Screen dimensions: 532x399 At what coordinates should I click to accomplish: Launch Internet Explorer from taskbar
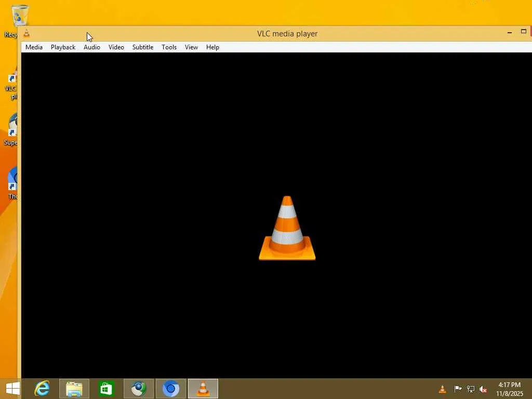[x=43, y=389]
